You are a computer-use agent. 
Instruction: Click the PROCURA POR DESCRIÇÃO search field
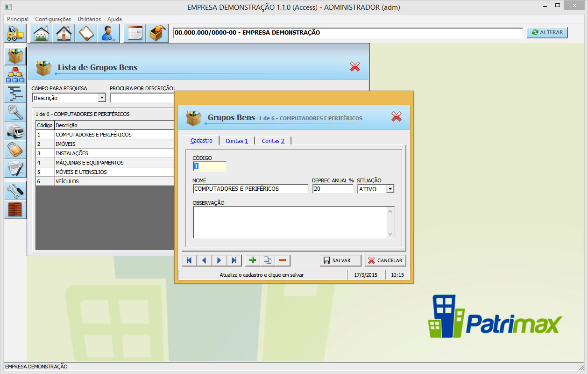142,98
